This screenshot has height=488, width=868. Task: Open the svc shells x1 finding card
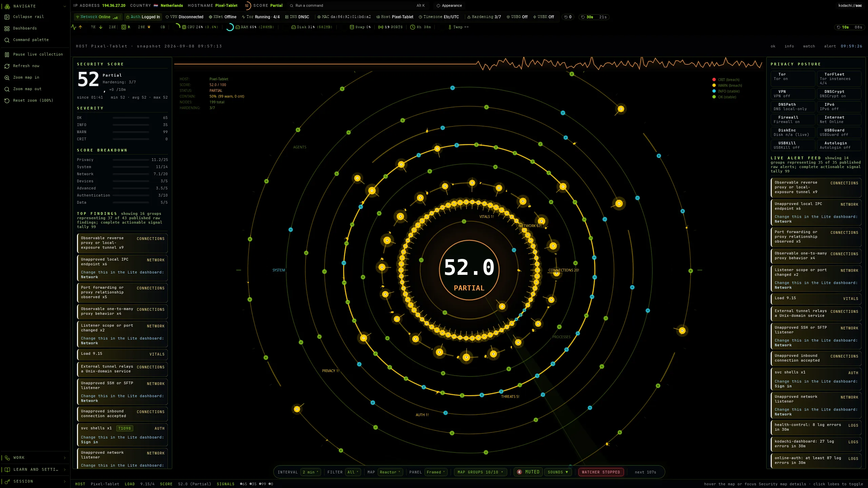[122, 435]
